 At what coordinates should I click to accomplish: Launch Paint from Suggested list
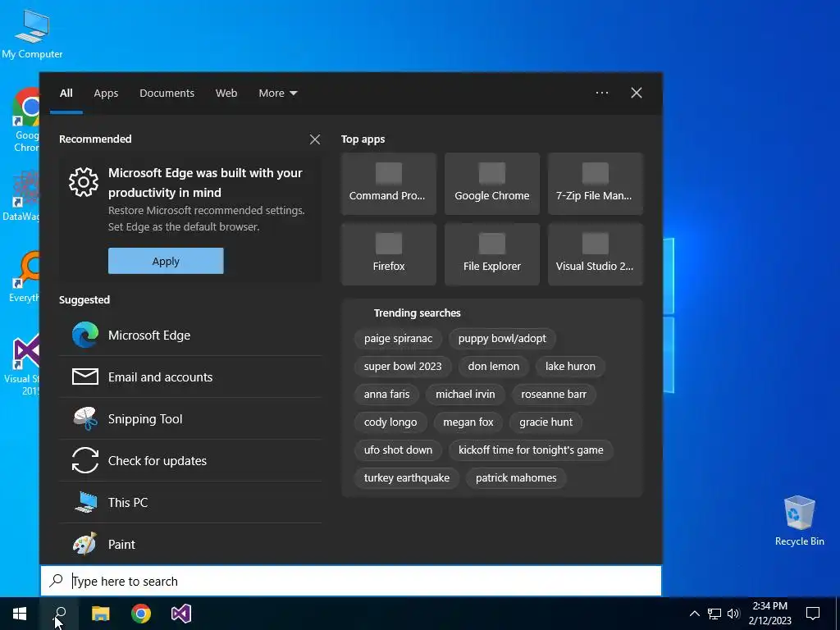[x=190, y=545]
